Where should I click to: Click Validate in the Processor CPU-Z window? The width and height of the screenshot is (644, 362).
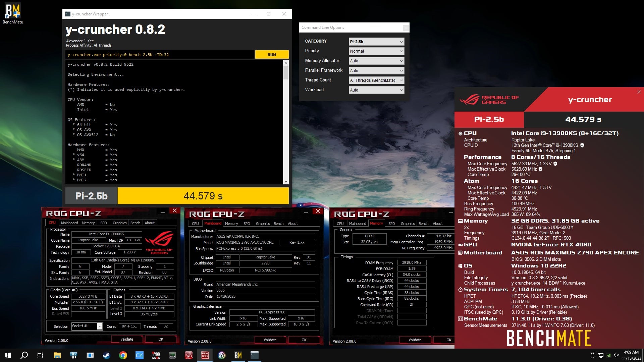coord(127,339)
